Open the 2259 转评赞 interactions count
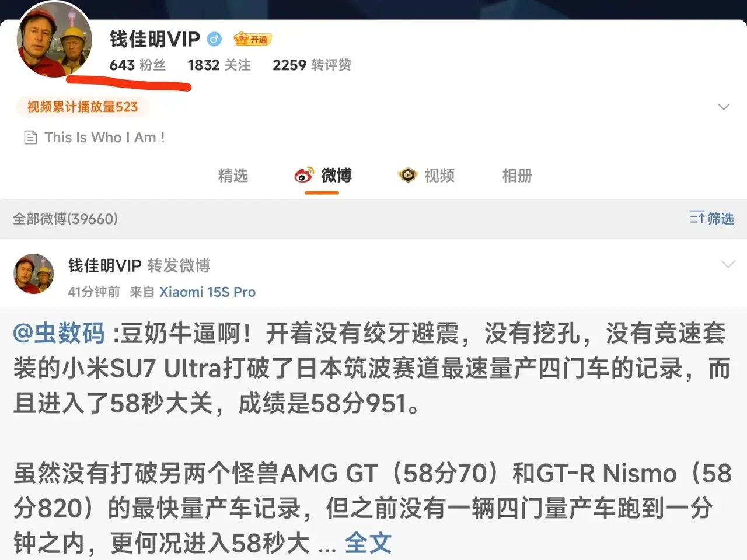 [x=312, y=65]
